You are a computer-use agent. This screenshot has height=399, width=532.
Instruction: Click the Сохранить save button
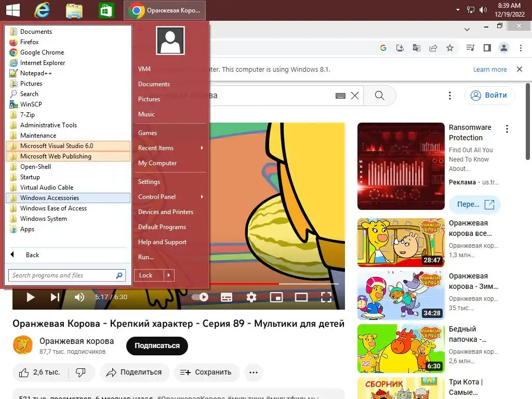coord(206,372)
